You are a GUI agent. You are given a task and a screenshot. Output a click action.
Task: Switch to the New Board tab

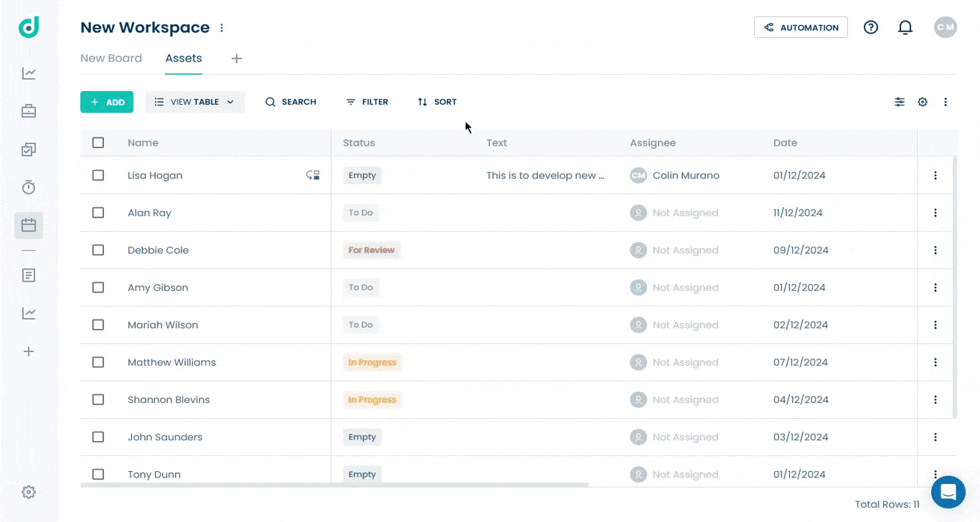(x=111, y=58)
